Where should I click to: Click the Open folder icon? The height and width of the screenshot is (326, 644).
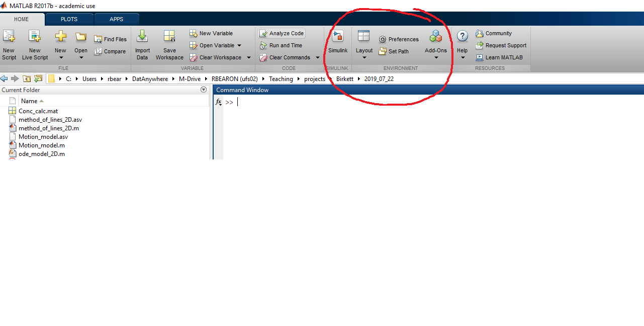(81, 37)
